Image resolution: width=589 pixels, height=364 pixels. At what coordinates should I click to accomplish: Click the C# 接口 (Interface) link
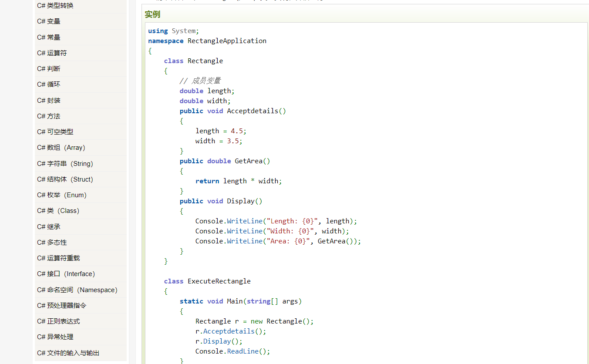point(66,274)
